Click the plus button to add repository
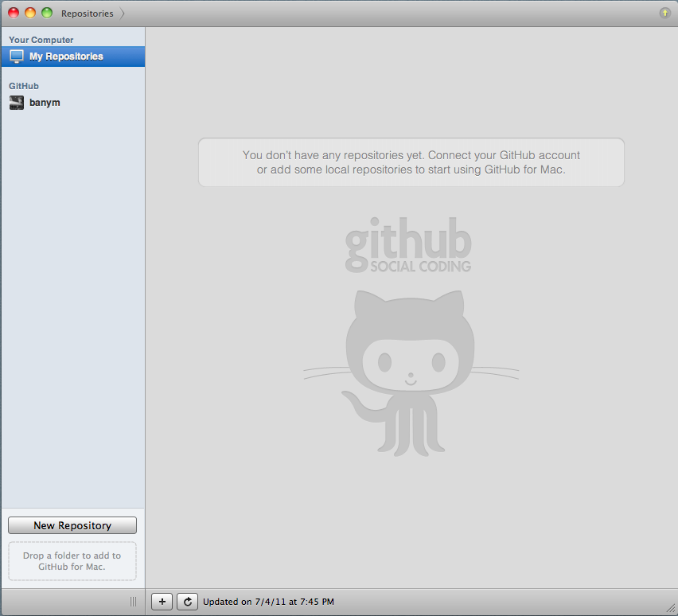678x616 pixels. coord(162,602)
